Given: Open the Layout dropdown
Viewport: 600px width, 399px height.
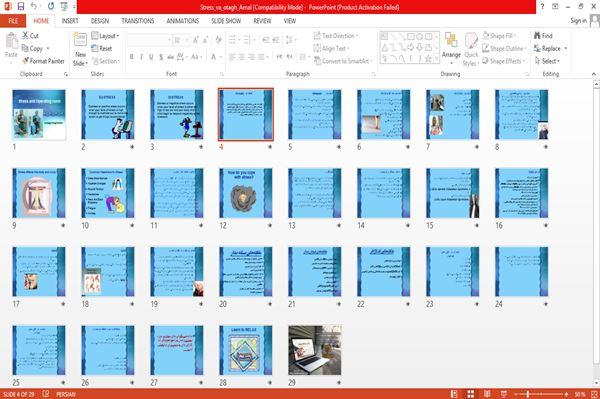Looking at the screenshot, I should [105, 36].
